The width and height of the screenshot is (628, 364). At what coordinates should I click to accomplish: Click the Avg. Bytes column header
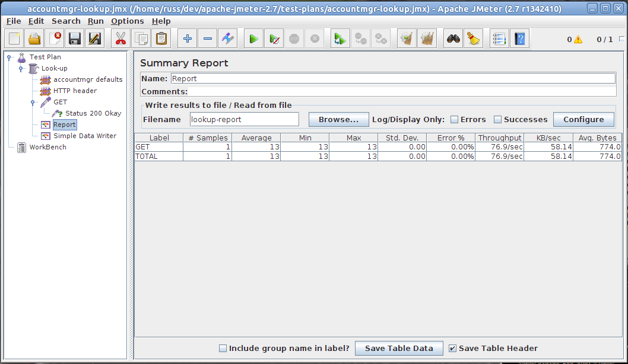(x=598, y=138)
